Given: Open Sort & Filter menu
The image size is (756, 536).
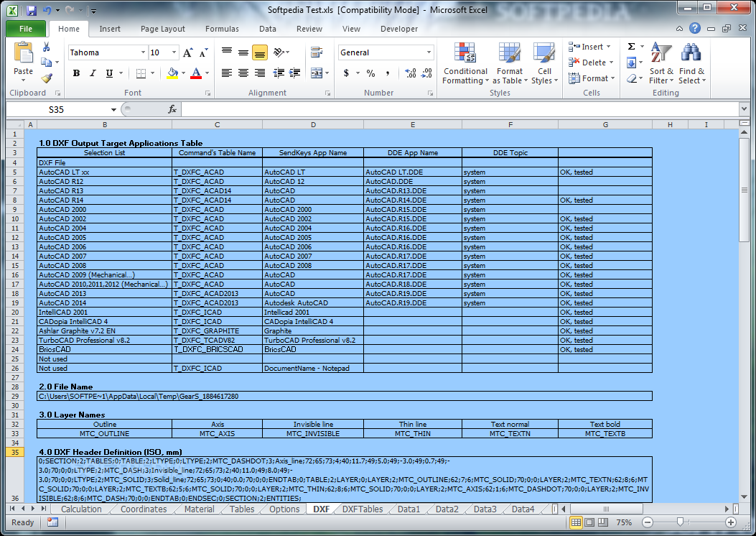Looking at the screenshot, I should [x=661, y=63].
